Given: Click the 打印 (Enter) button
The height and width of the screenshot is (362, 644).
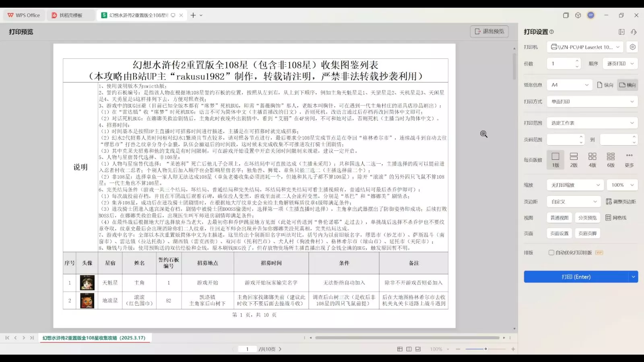Looking at the screenshot, I should [576, 277].
